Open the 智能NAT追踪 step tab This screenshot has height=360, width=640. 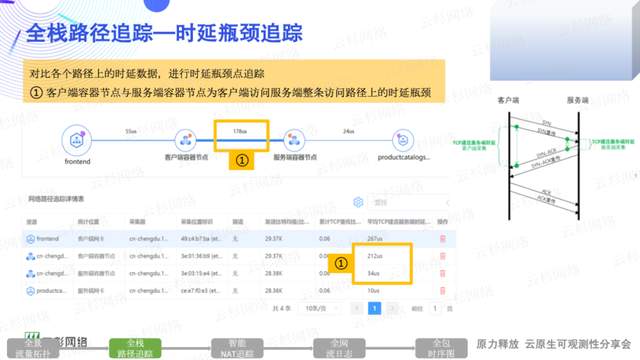(x=237, y=349)
